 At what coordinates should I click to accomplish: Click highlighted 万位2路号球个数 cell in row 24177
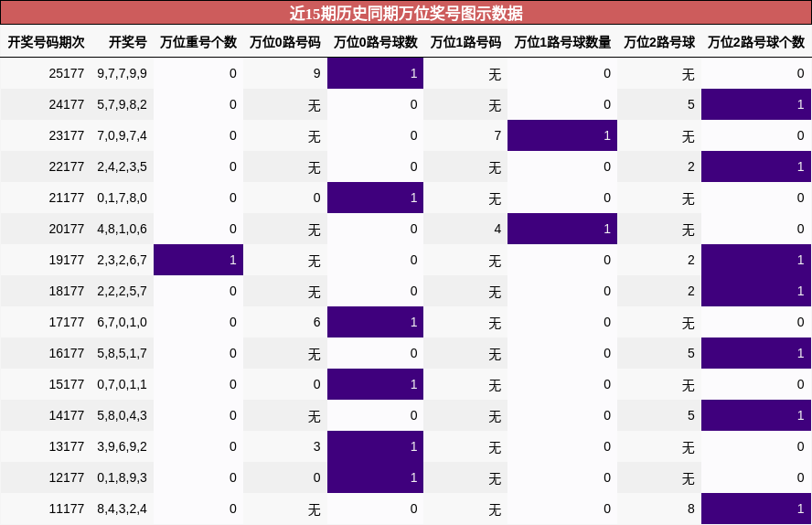[756, 104]
